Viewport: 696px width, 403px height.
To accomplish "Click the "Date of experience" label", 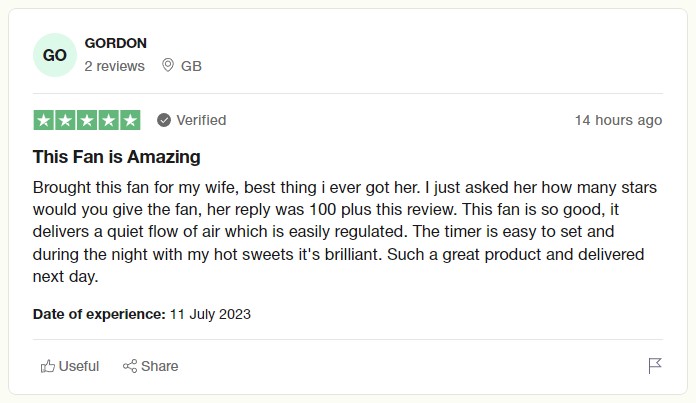I will pos(99,314).
